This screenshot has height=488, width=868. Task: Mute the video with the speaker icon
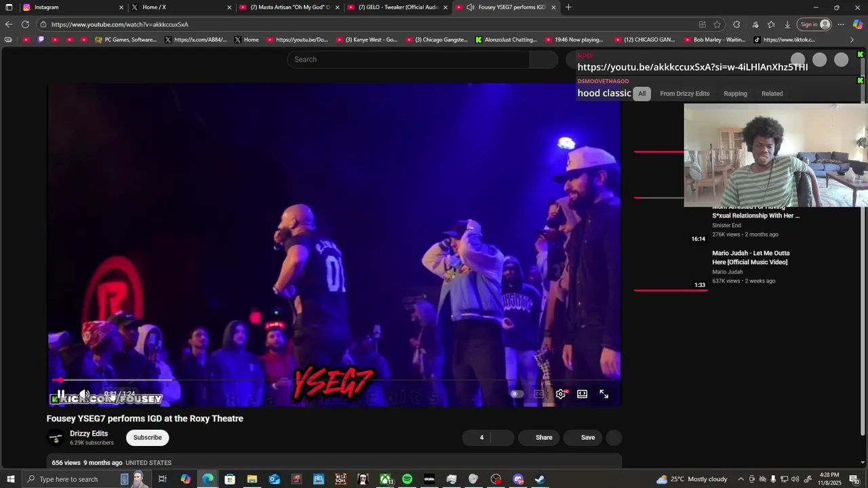[84, 394]
